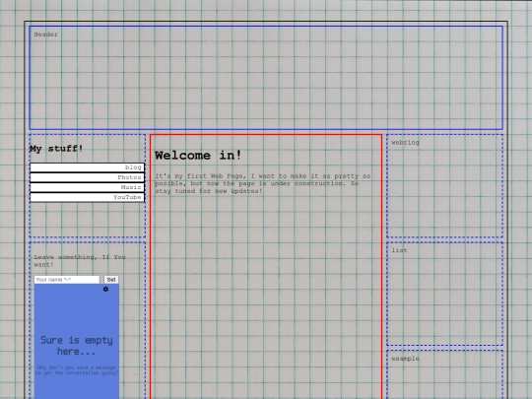Select the Welcome in! heading

click(x=198, y=156)
